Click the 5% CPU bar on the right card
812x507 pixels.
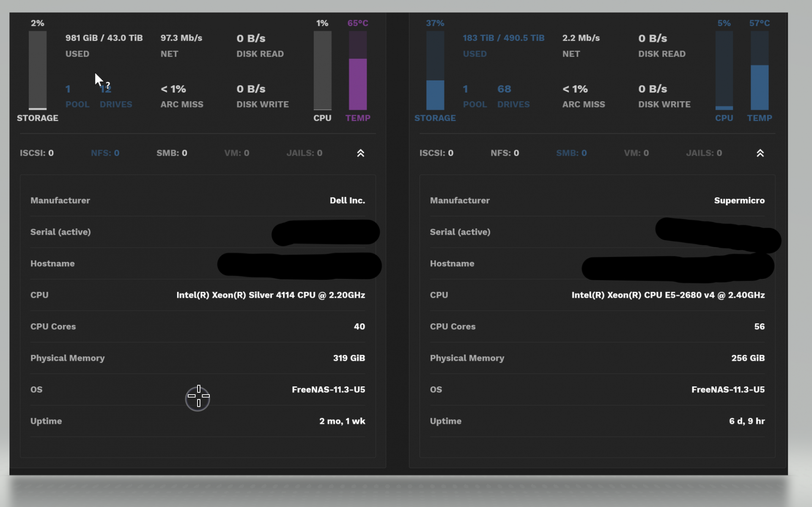[x=724, y=70]
